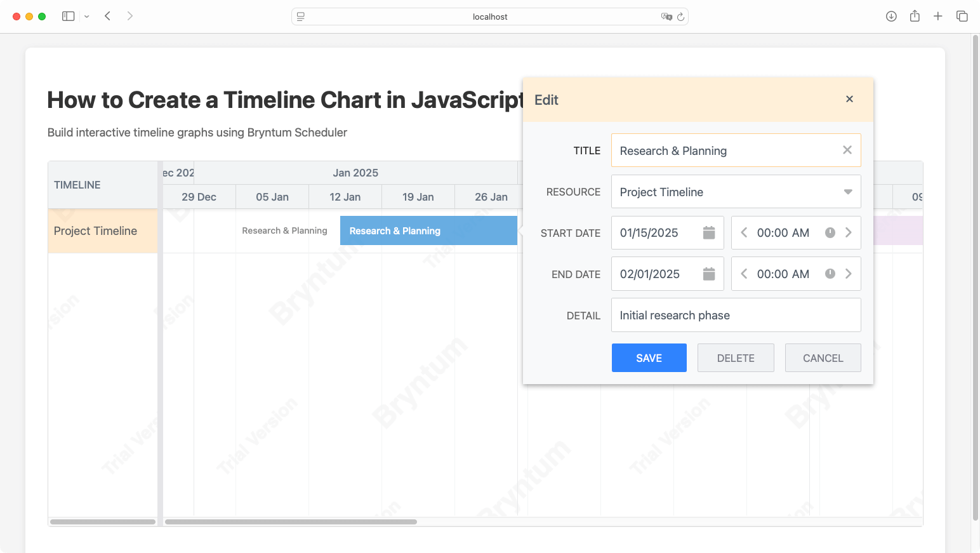Screen dimensions: 980x553
Task: Close the Edit dialog
Action: pyautogui.click(x=849, y=99)
